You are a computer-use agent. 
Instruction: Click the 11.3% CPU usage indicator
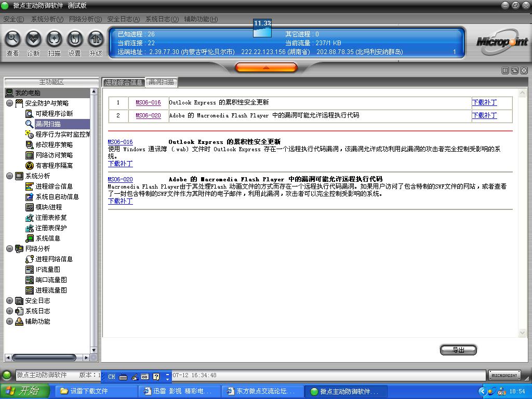(262, 28)
